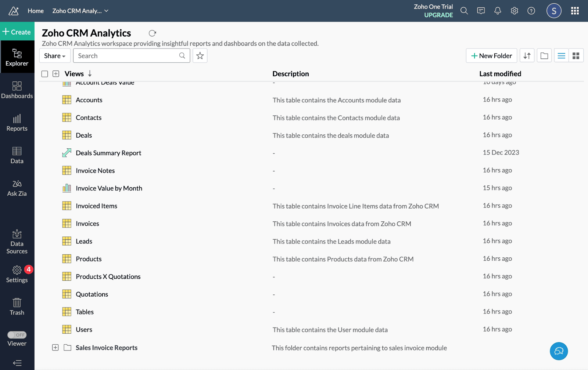Click the UPGRADE link
Viewport: 588px width, 370px height.
coord(438,15)
